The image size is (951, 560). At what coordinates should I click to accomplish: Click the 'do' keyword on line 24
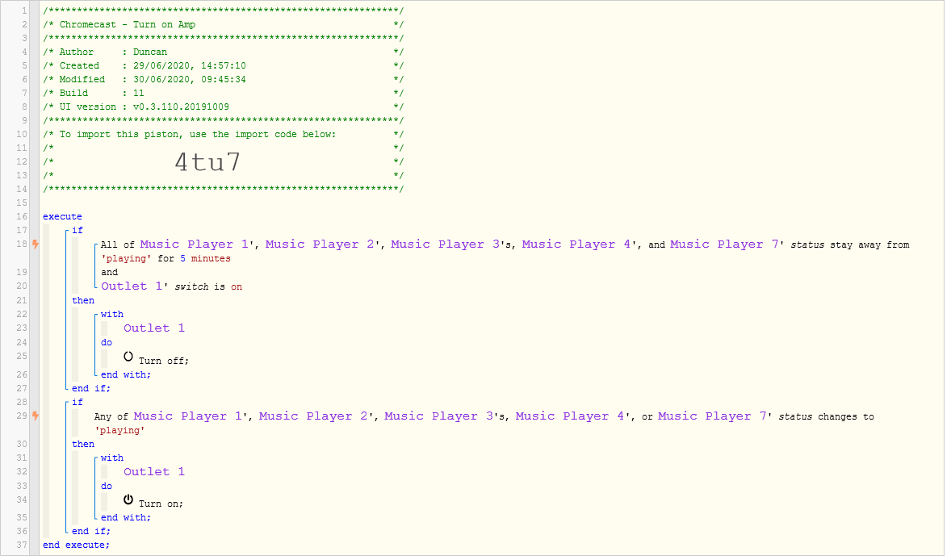106,342
